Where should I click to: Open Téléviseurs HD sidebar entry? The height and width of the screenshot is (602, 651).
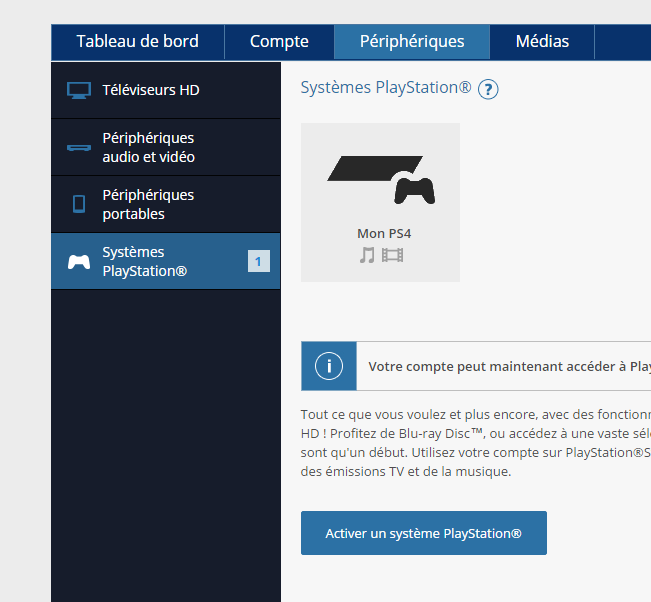coord(166,90)
